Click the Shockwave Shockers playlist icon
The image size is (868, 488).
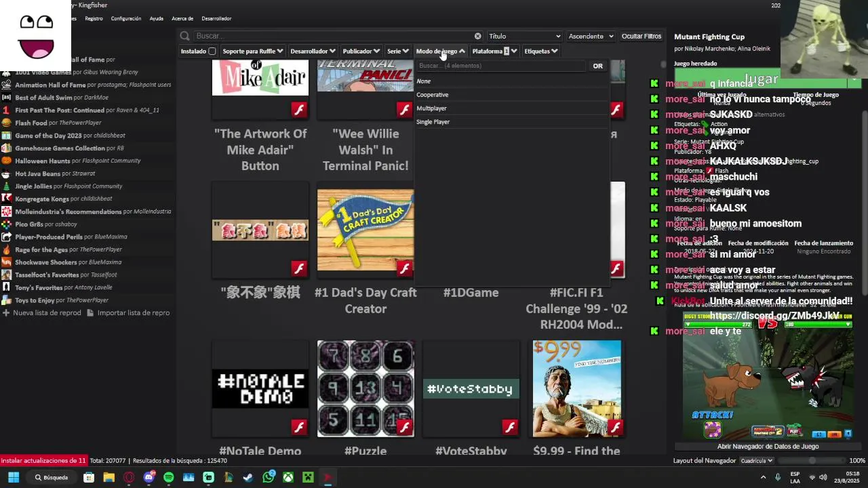(x=6, y=262)
